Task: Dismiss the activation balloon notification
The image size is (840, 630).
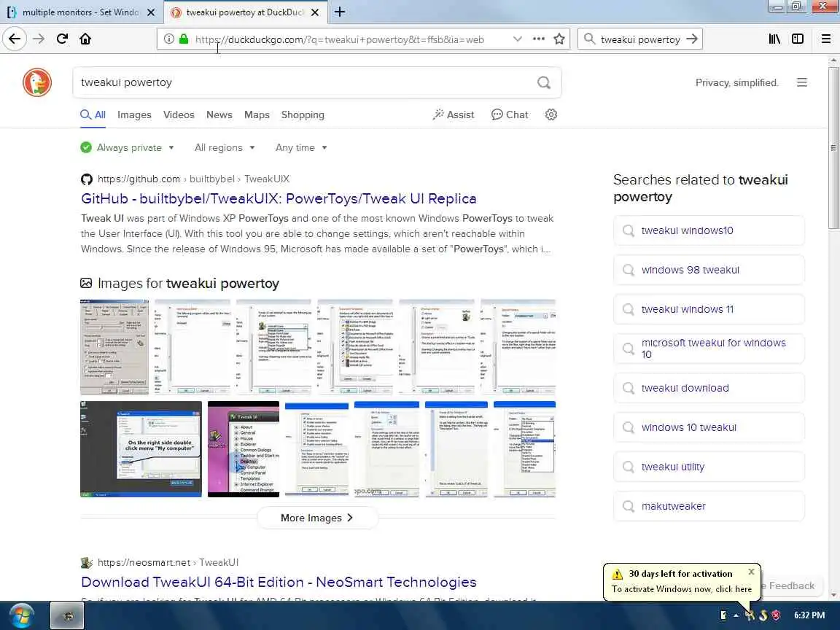Action: click(751, 572)
